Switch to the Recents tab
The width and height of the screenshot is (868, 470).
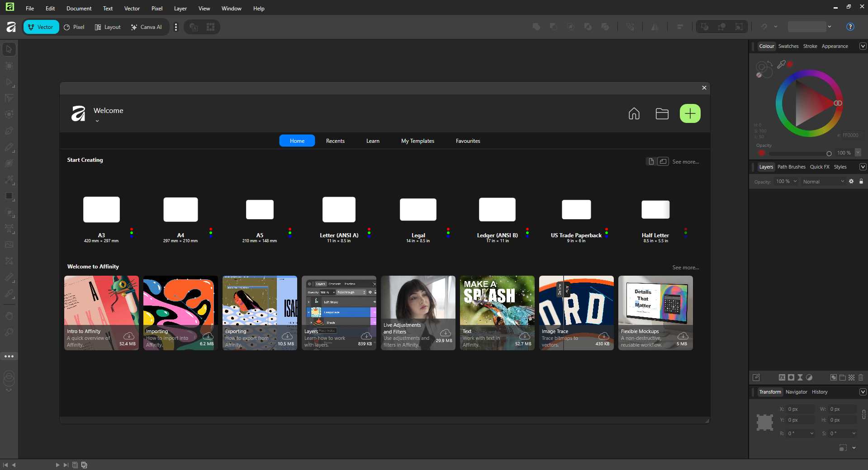tap(335, 141)
